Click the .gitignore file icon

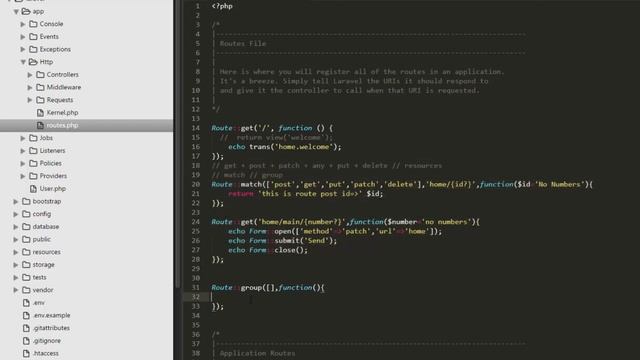[27, 340]
